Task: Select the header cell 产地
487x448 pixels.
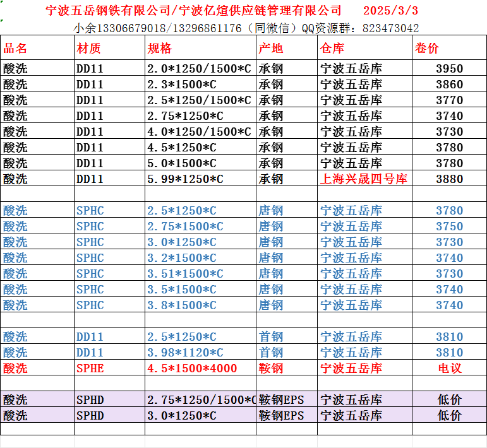Action: (x=287, y=48)
